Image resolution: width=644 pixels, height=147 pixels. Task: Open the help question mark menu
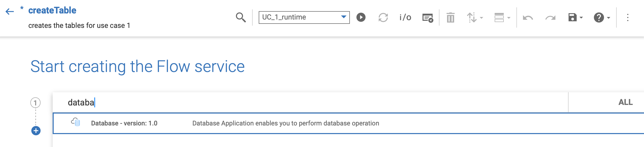(x=599, y=17)
